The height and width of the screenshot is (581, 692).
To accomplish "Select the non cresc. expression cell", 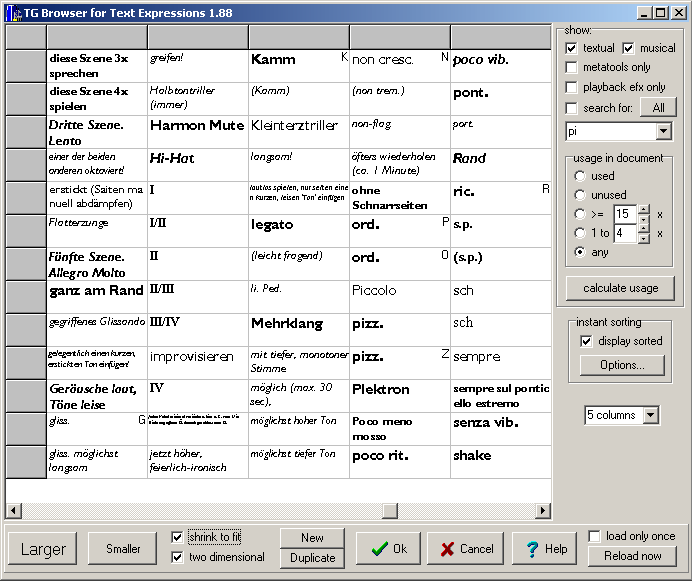I will (400, 66).
